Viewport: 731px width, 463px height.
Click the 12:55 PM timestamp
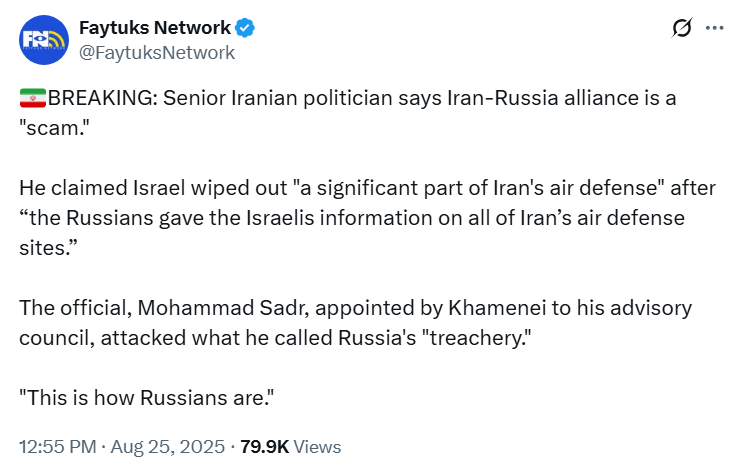click(57, 447)
